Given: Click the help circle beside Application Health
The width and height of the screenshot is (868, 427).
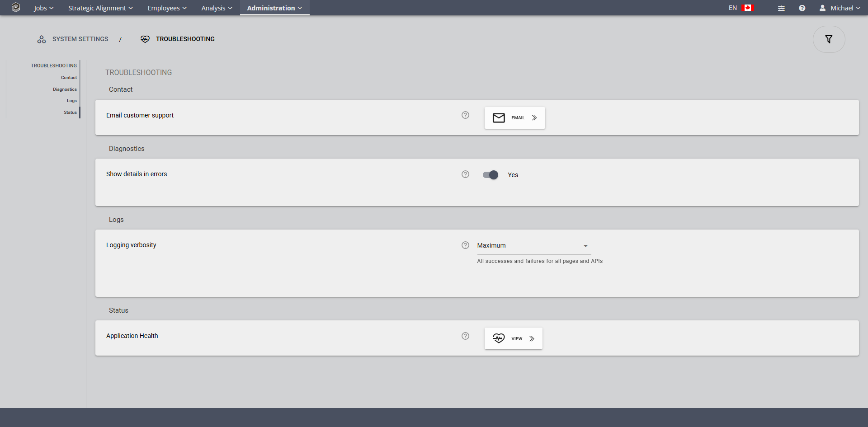Looking at the screenshot, I should pyautogui.click(x=465, y=336).
